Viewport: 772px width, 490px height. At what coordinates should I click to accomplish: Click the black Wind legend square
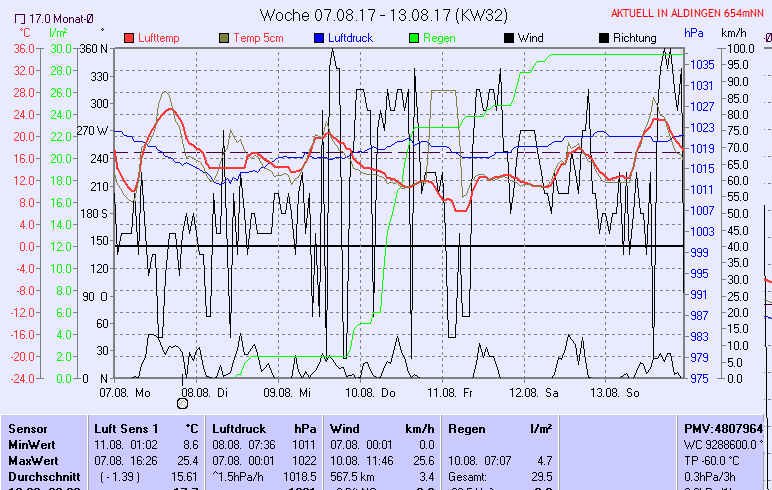coord(509,38)
